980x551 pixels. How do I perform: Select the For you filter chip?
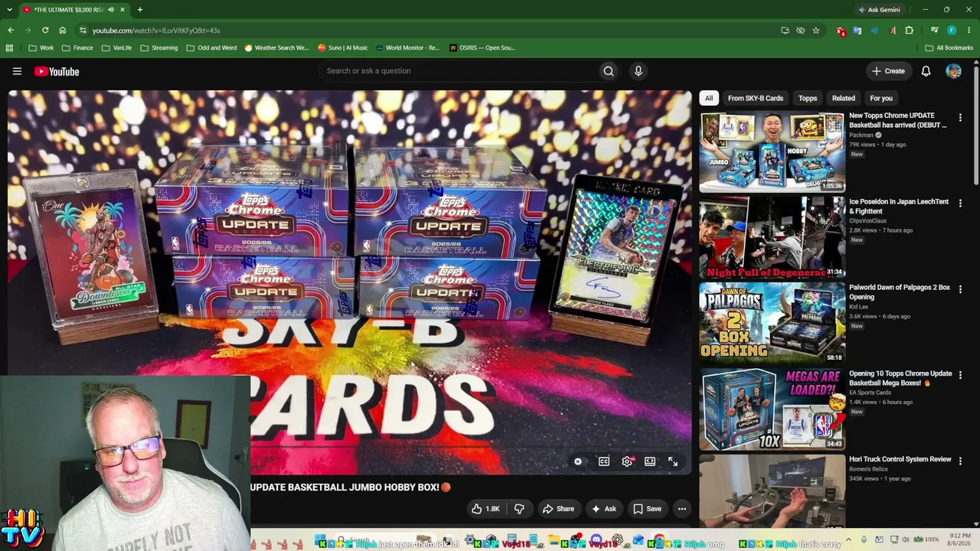881,98
